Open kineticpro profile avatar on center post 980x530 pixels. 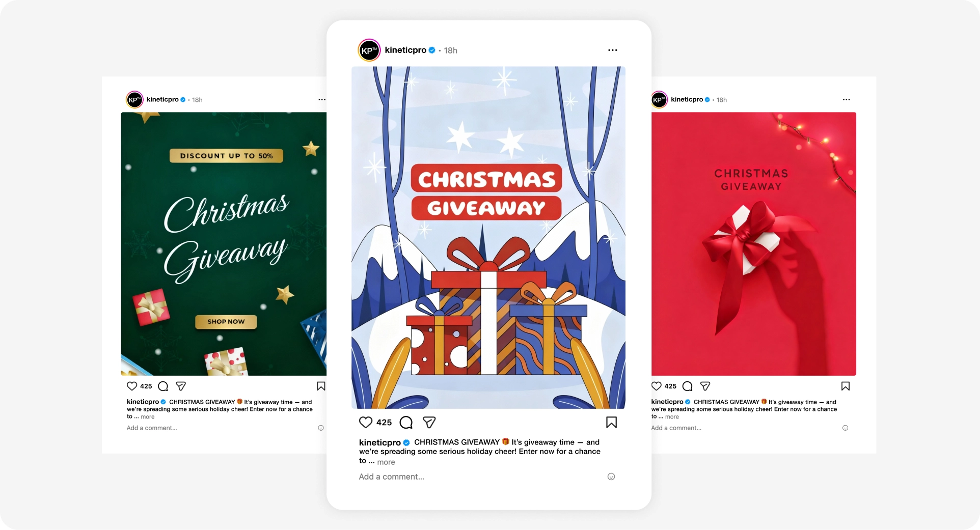pyautogui.click(x=369, y=50)
